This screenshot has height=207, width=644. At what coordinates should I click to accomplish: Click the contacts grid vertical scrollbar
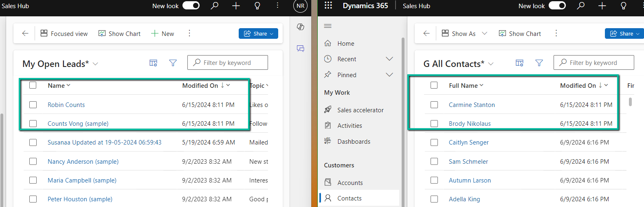[x=630, y=102]
